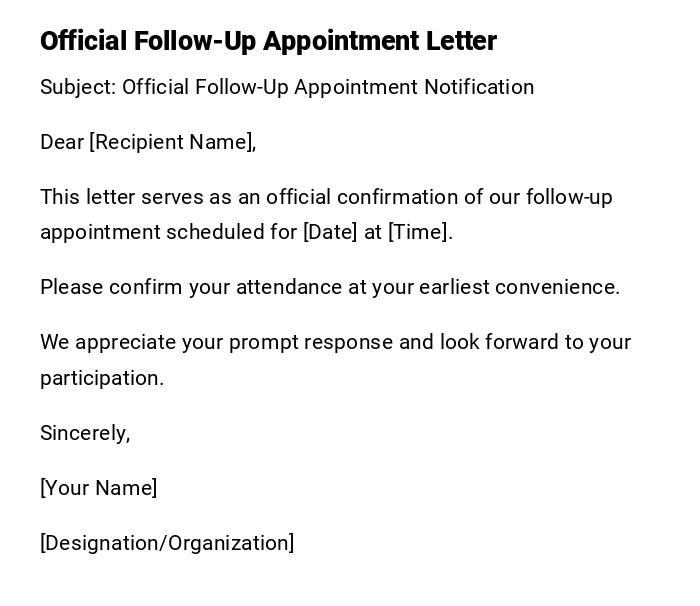The height and width of the screenshot is (606, 700).
Task: Click the "Official Follow-Up Appointment Letter" heading
Action: 268,41
